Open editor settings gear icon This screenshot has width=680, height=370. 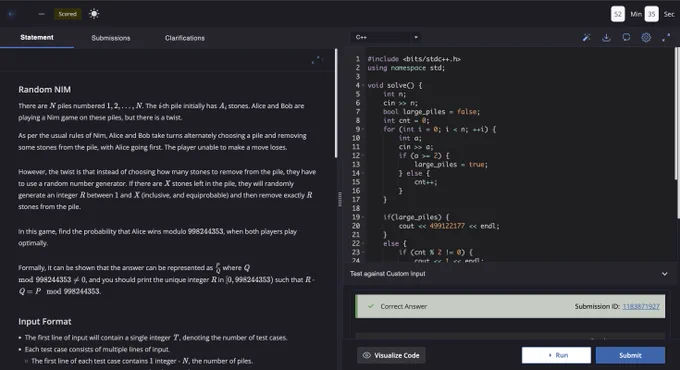coord(646,38)
